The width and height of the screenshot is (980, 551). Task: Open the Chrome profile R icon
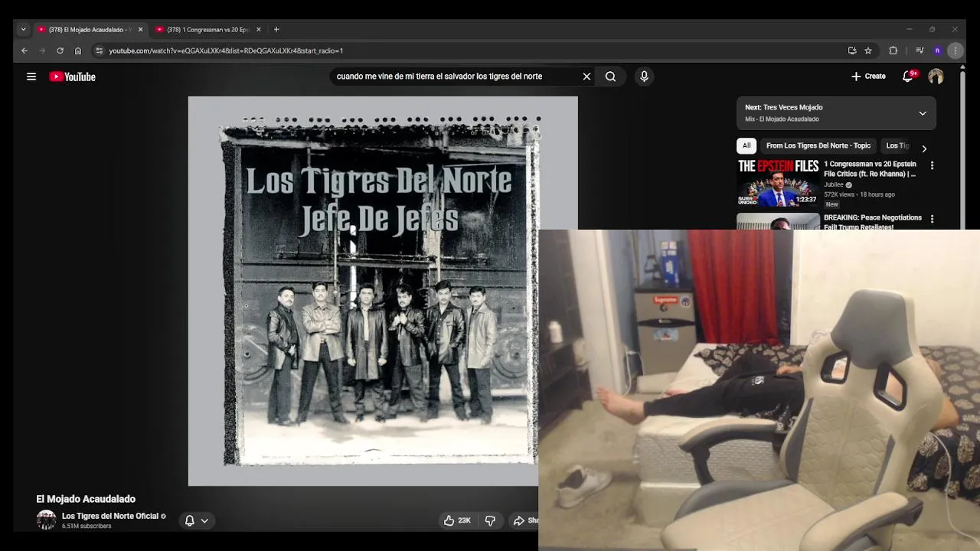click(937, 51)
